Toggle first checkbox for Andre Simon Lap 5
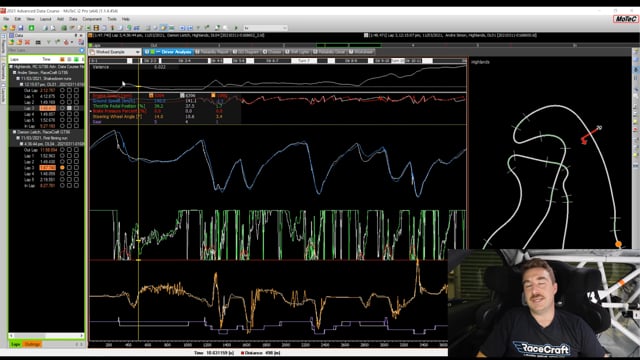Viewport: 640px width, 360px height. click(62, 120)
